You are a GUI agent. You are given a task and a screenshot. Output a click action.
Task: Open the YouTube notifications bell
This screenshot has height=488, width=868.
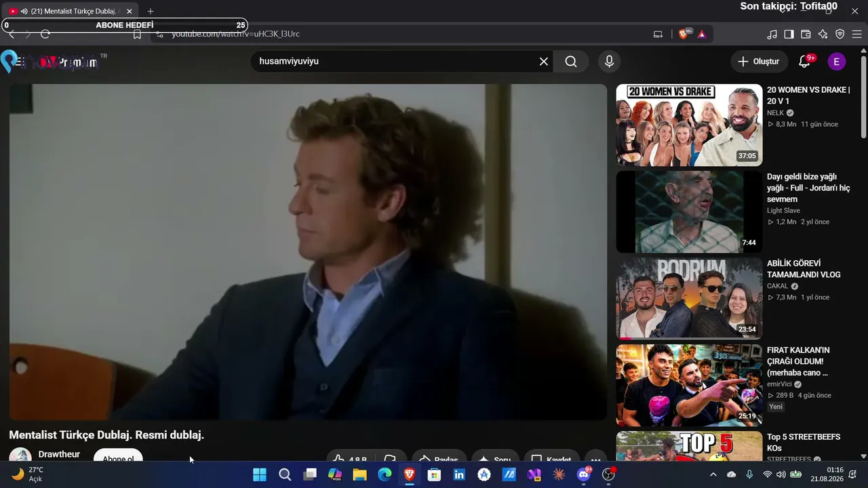point(804,62)
